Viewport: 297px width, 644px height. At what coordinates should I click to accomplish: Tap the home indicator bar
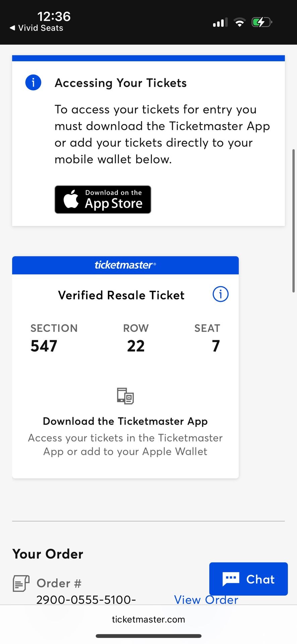pyautogui.click(x=148, y=636)
